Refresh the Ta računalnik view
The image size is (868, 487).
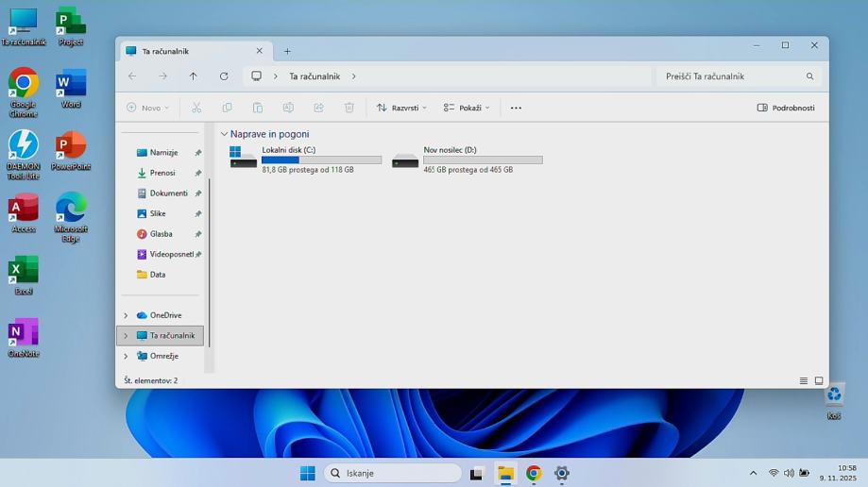tap(224, 76)
